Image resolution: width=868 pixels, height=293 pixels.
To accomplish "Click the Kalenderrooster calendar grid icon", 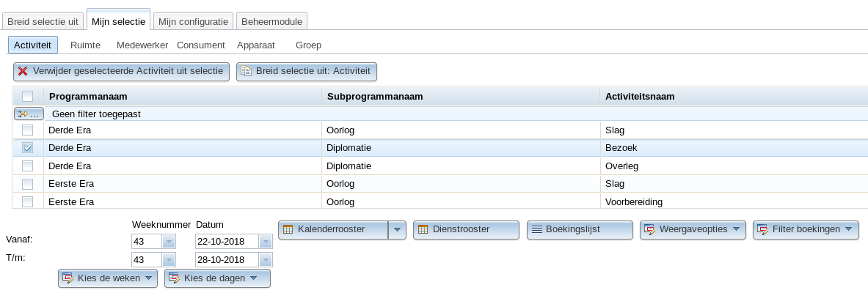I will point(288,229).
